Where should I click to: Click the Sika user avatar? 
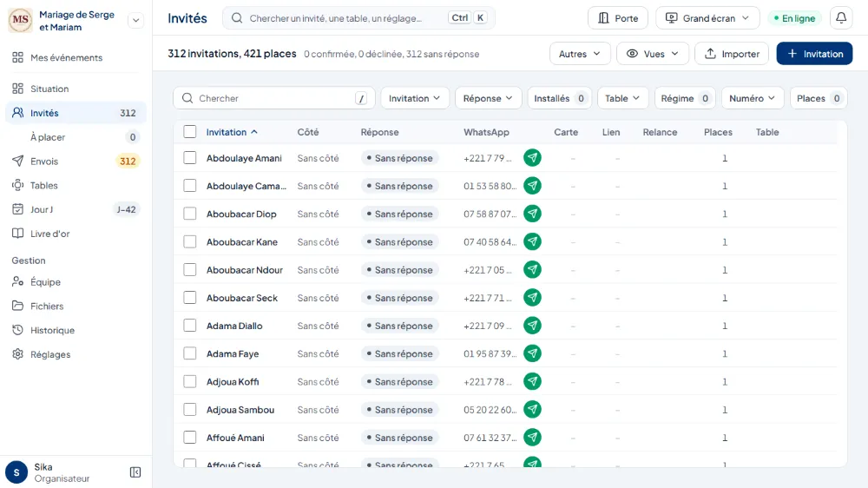point(16,472)
